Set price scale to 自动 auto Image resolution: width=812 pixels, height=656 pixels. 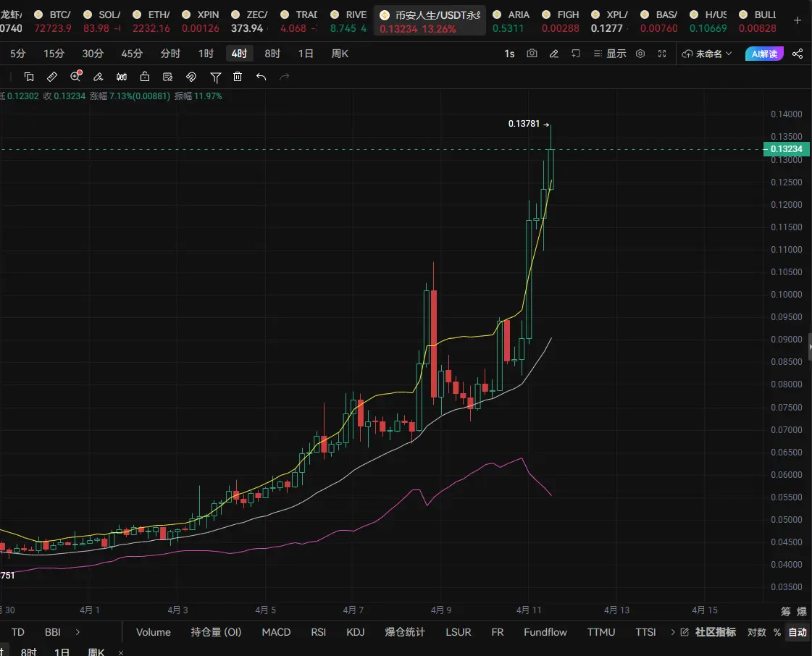click(798, 631)
